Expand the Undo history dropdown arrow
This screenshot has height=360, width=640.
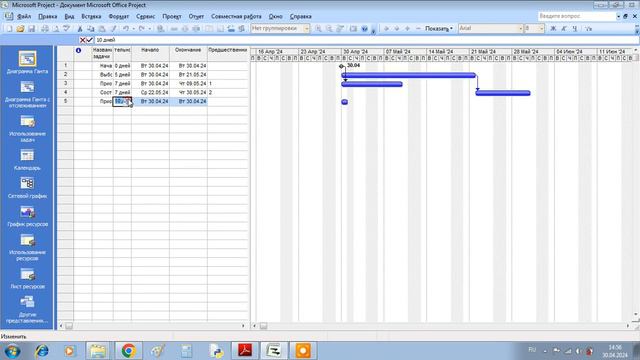pyautogui.click(x=133, y=29)
